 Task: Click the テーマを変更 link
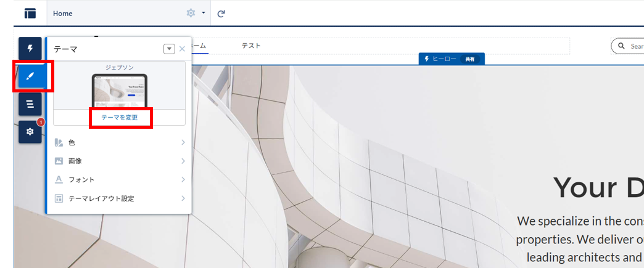click(120, 117)
